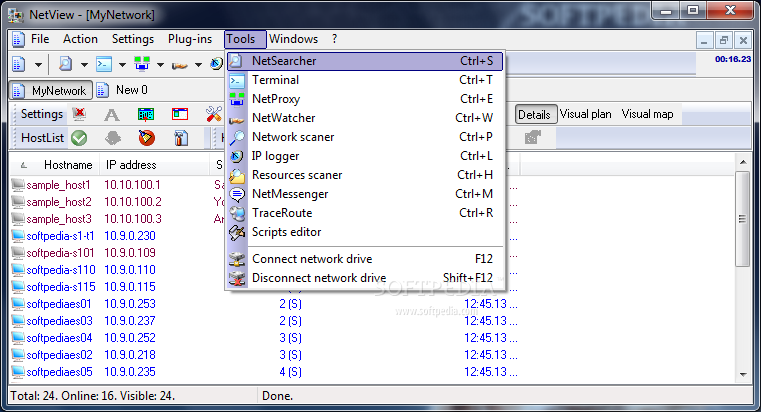
Task: Click red X monitor icon in Settings bar
Action: 79,114
